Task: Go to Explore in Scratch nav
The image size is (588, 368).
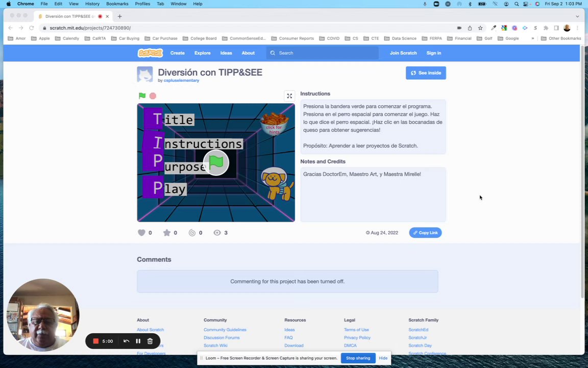Action: point(203,53)
